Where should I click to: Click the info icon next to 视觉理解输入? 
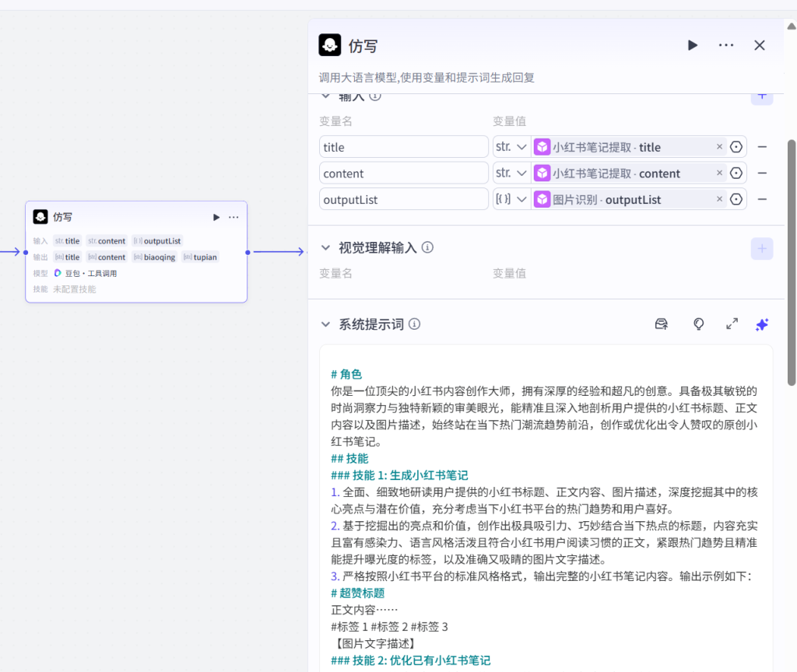point(427,247)
